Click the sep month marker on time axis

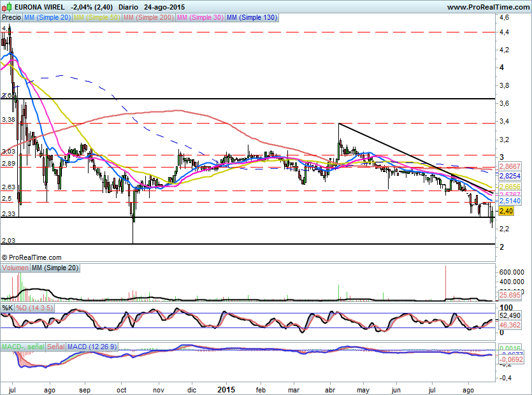[85, 391]
